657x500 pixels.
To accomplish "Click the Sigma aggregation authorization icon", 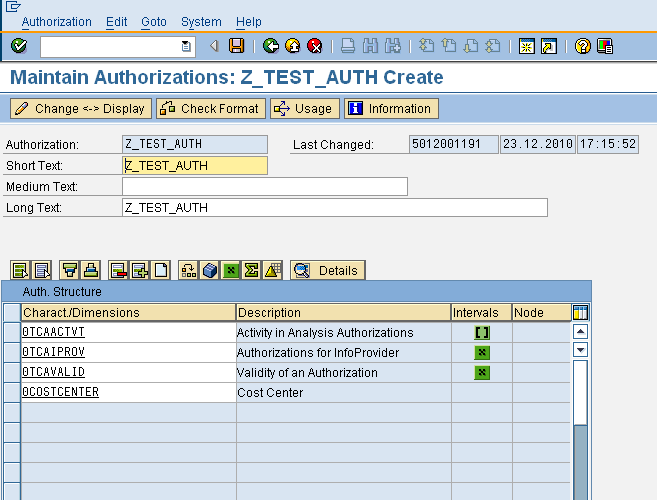I will (251, 270).
